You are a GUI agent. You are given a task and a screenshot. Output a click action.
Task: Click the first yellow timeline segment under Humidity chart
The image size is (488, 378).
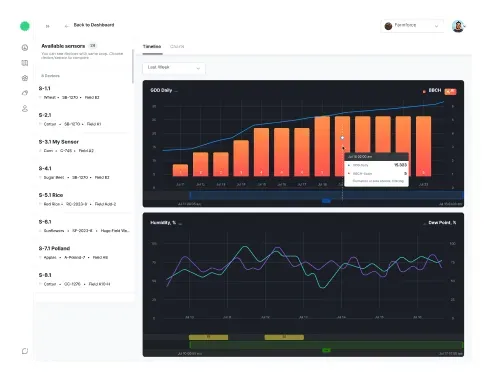(208, 337)
